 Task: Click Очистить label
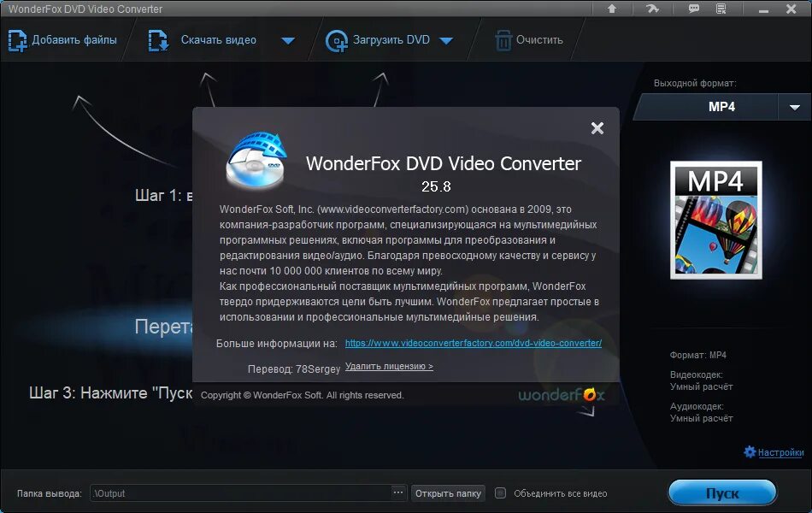coord(539,40)
